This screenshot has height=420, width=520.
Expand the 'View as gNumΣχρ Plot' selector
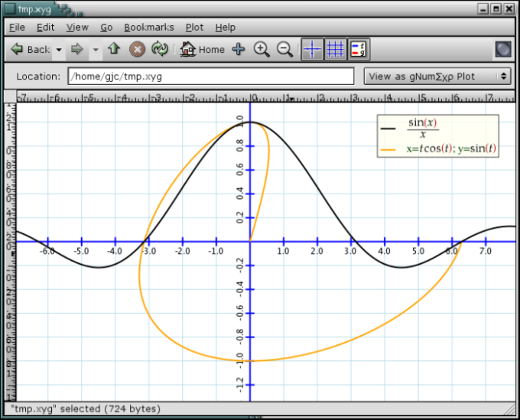pos(437,77)
